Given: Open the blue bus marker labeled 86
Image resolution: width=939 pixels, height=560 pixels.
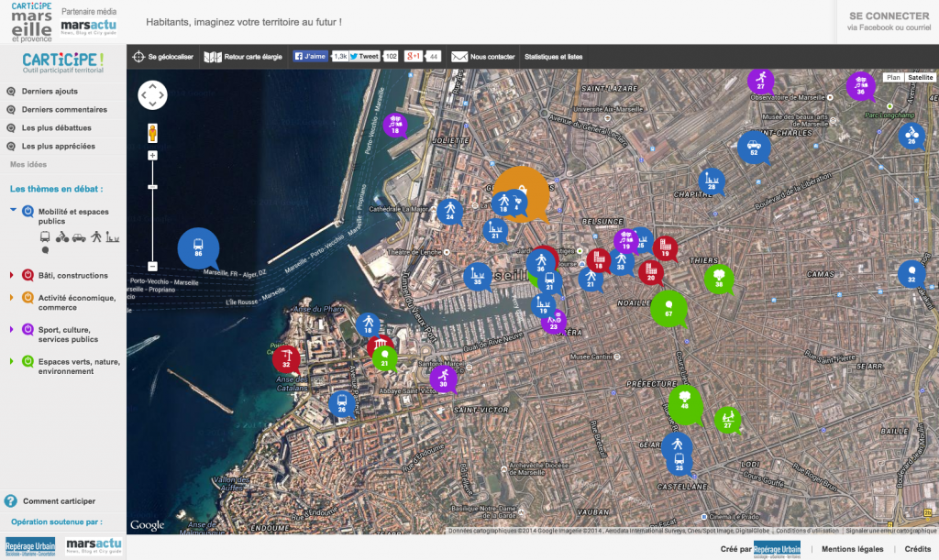Looking at the screenshot, I should 198,247.
